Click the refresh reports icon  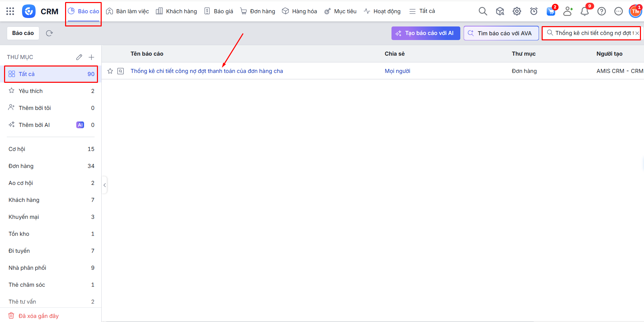(49, 33)
